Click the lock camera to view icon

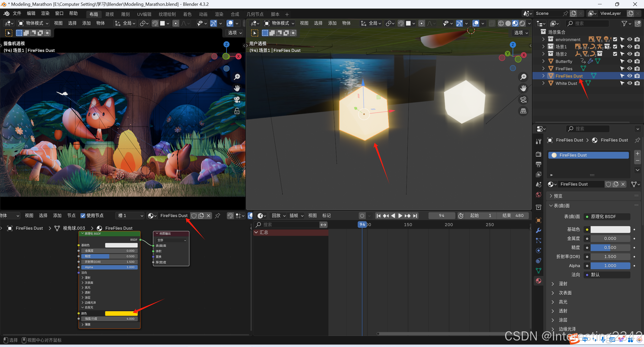point(237,111)
